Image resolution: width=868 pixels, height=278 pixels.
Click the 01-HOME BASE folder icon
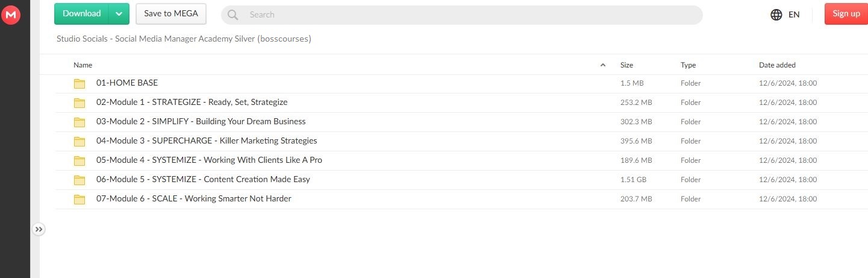pos(80,83)
